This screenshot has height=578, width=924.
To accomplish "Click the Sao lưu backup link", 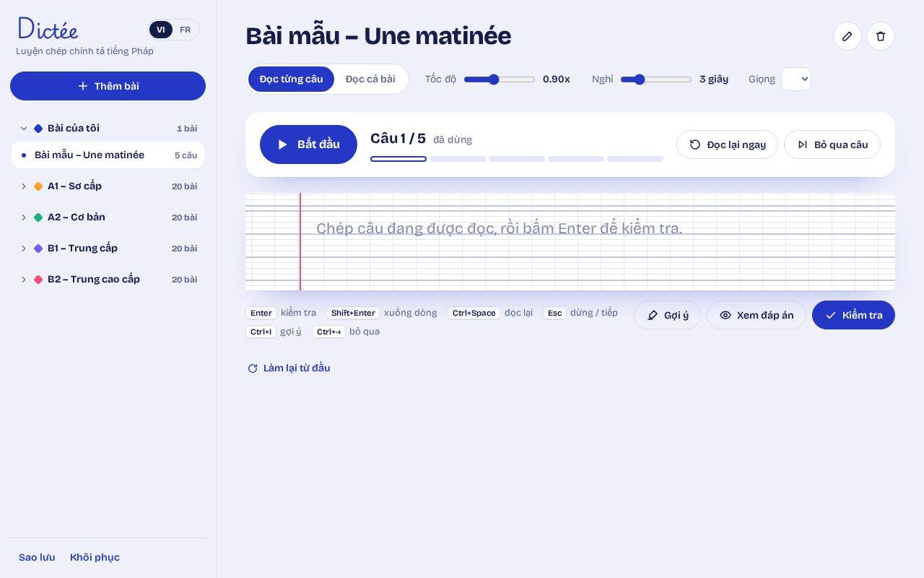I will point(37,558).
